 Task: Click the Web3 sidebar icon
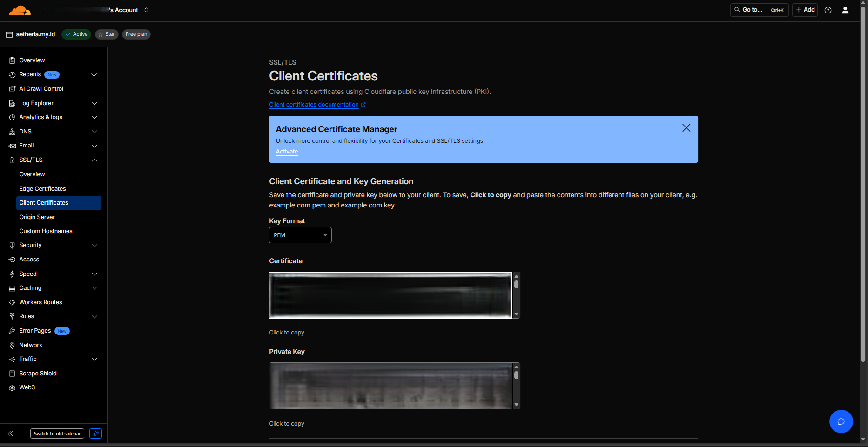tap(12, 387)
